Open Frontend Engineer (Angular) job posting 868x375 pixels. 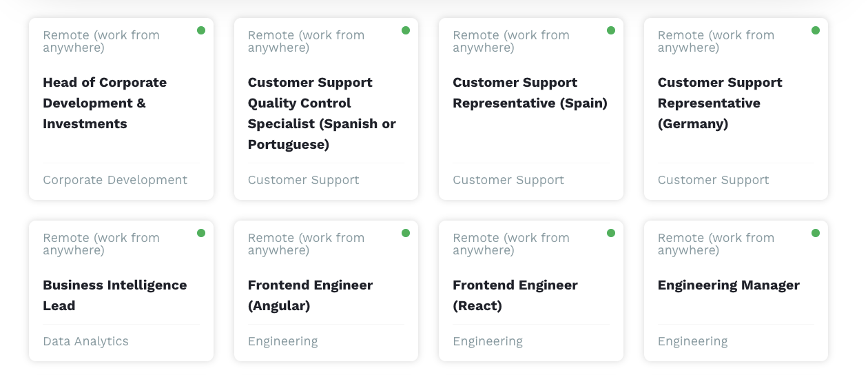[x=310, y=295]
